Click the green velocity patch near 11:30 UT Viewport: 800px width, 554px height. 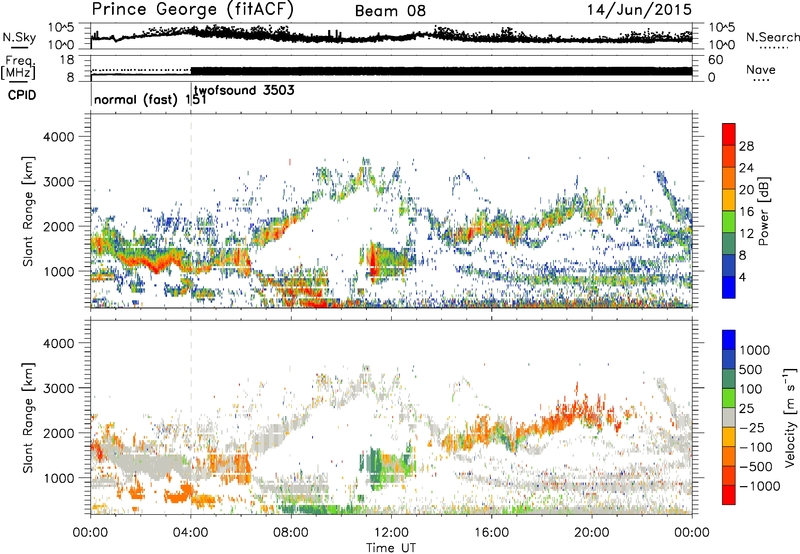[x=377, y=467]
